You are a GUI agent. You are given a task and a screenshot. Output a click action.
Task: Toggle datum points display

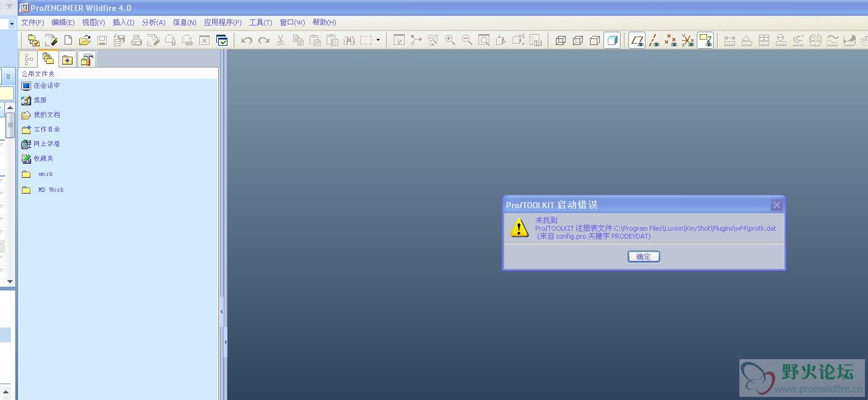(671, 41)
